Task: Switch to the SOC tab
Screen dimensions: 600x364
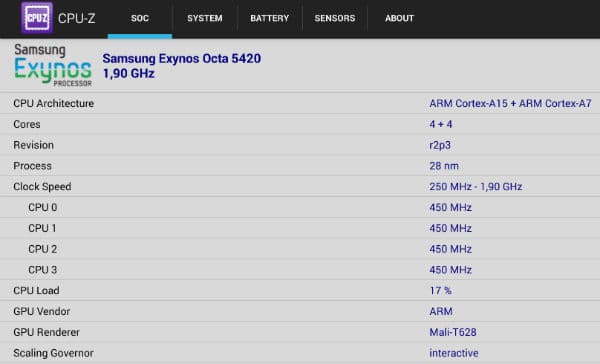Action: click(140, 18)
